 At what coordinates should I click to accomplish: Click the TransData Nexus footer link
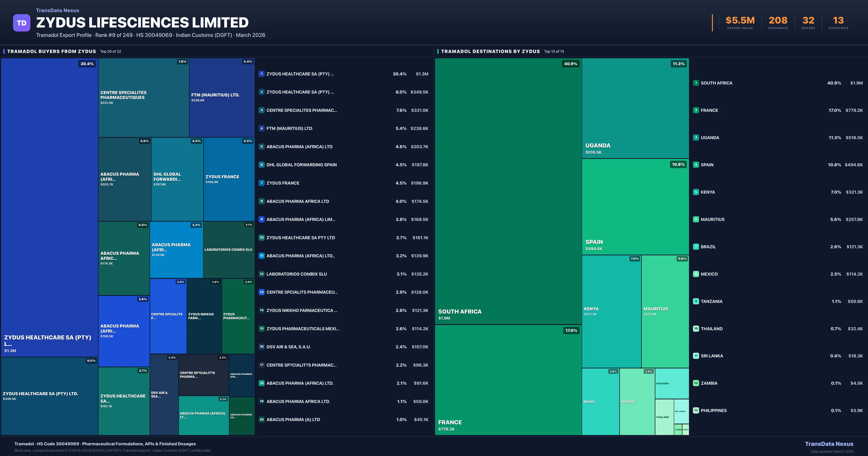(x=829, y=444)
